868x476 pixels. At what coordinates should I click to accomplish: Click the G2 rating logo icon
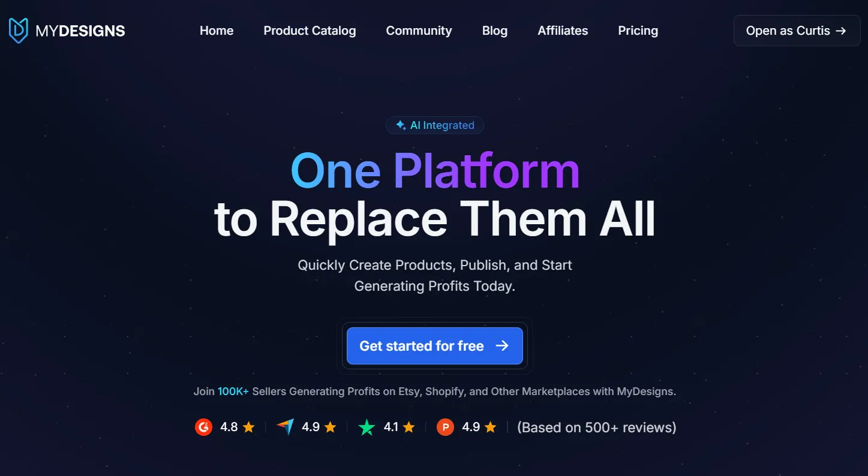[204, 427]
